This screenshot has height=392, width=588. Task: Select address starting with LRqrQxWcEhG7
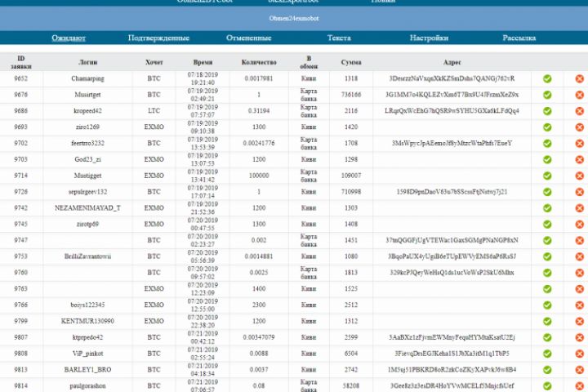[x=452, y=111]
